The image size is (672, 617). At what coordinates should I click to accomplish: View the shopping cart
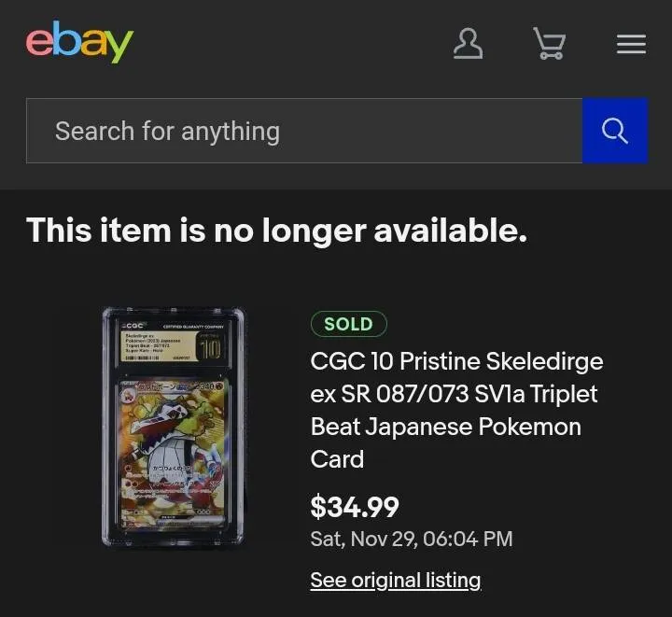[549, 43]
